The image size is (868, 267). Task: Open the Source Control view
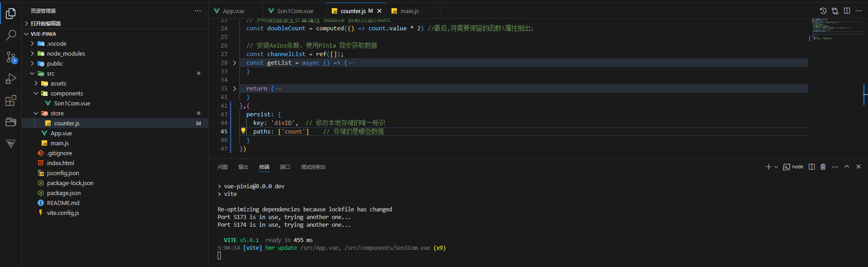(11, 57)
